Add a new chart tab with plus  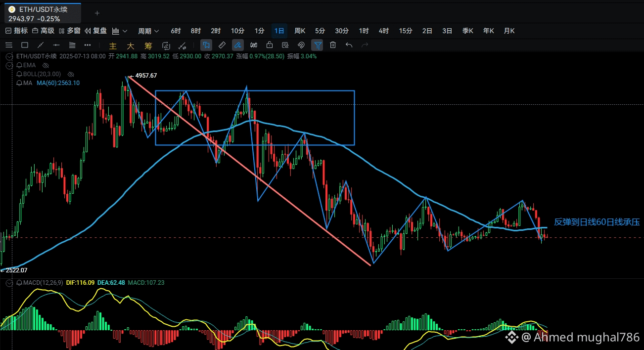[x=97, y=13]
